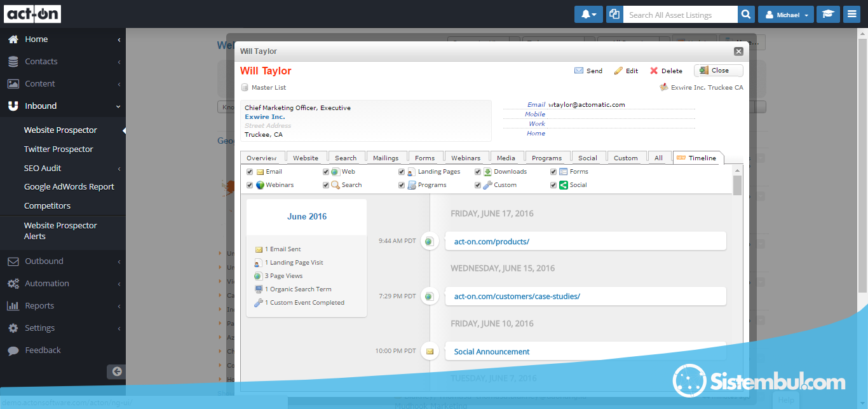Click the globe marker for act-on.com/products/
868x409 pixels.
click(x=430, y=241)
